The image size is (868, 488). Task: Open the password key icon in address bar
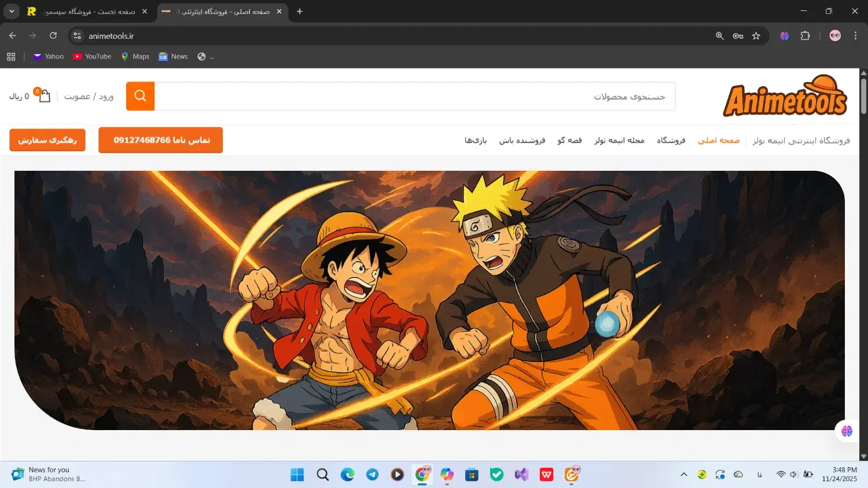pyautogui.click(x=738, y=36)
